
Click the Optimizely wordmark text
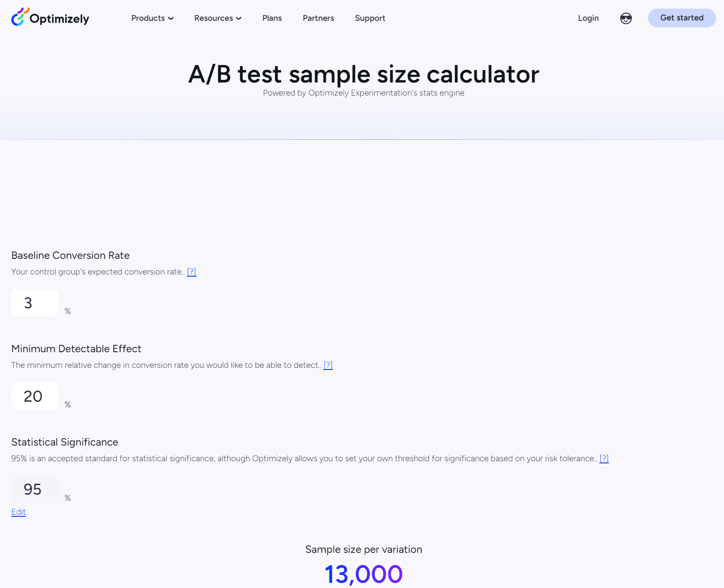60,19
